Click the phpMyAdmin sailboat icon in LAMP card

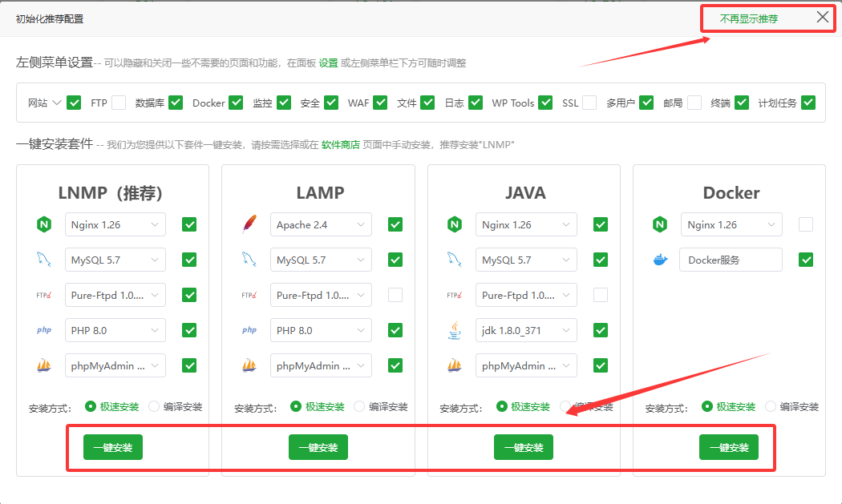pyautogui.click(x=249, y=365)
